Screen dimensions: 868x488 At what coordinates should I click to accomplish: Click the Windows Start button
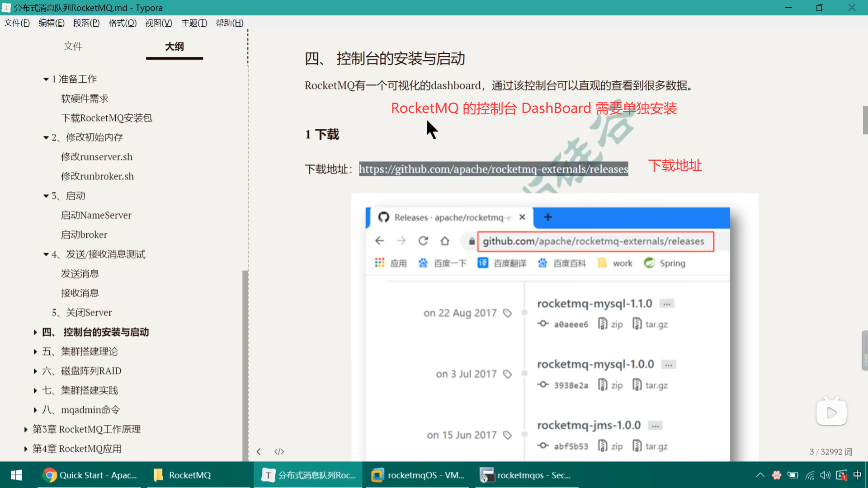coord(16,475)
